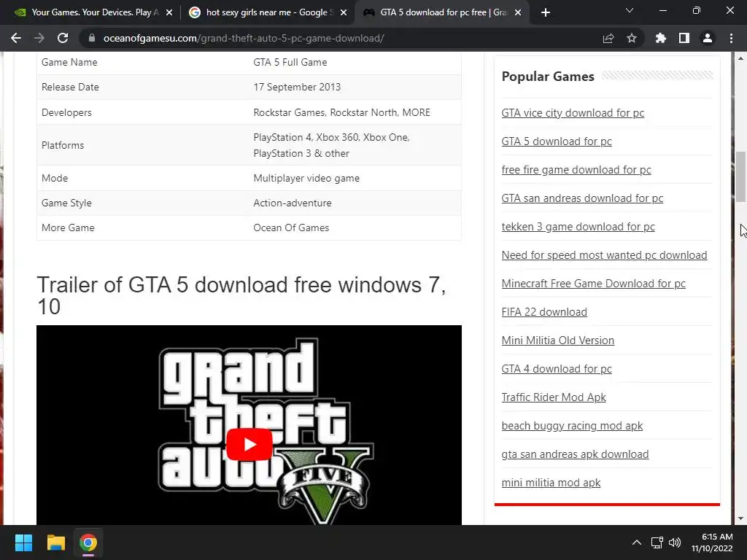
Task: Select '17 September 2013' release date cell
Action: [297, 87]
